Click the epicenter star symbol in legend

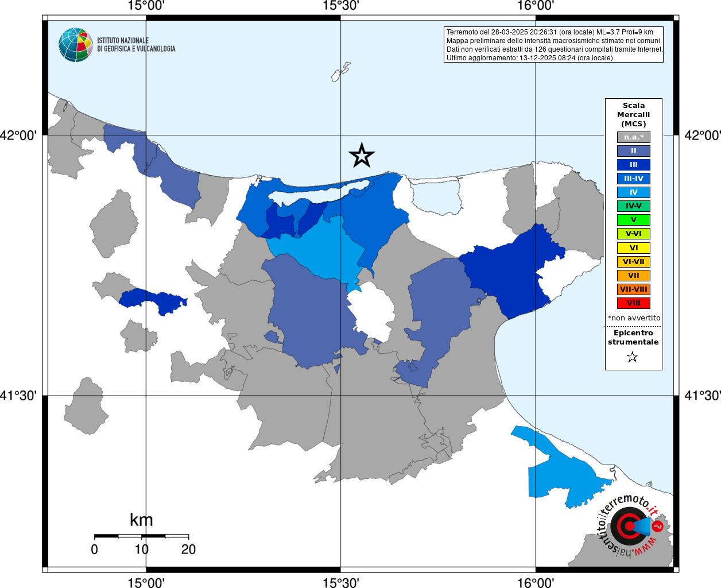(633, 357)
